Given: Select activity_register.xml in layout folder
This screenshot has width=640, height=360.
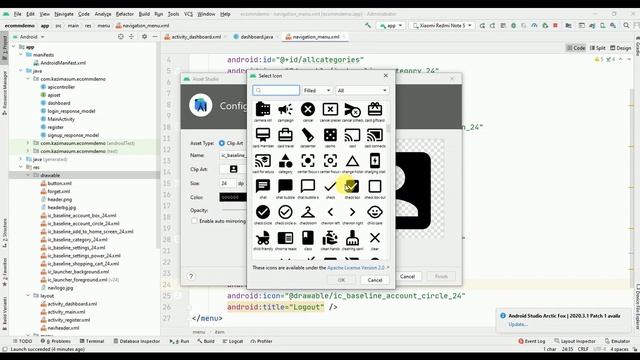Looking at the screenshot, I should coord(68,320).
